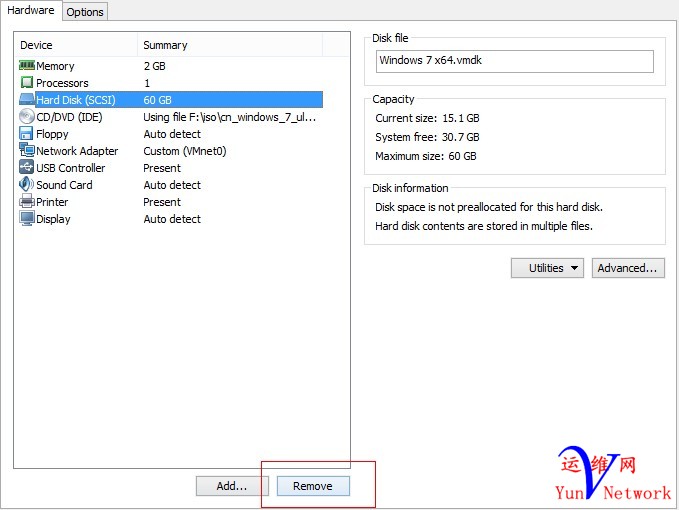Click the Processors chip icon
This screenshot has height=510, width=679.
26,82
